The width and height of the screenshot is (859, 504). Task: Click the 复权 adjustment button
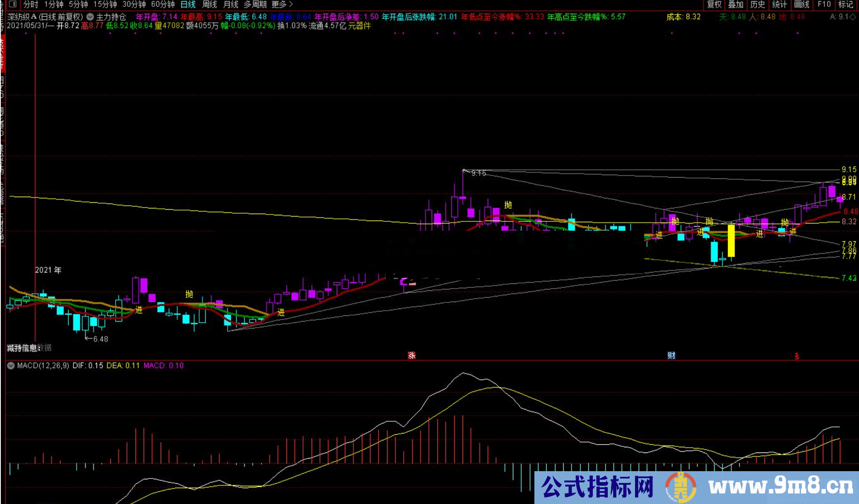pos(714,4)
